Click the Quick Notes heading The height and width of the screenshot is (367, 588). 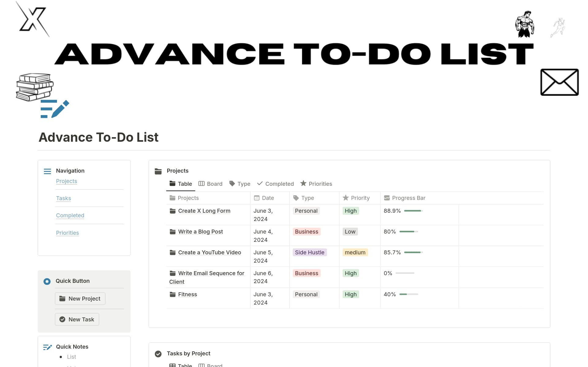click(x=72, y=347)
